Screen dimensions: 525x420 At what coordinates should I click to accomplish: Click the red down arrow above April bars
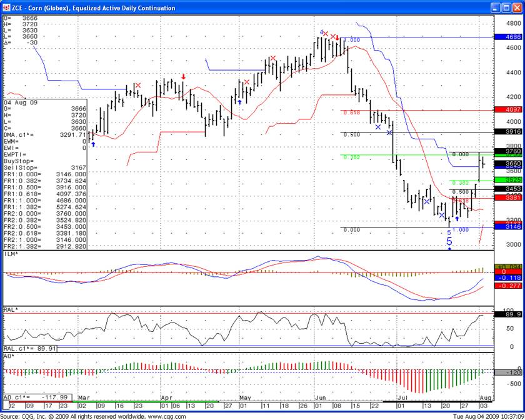pos(183,77)
